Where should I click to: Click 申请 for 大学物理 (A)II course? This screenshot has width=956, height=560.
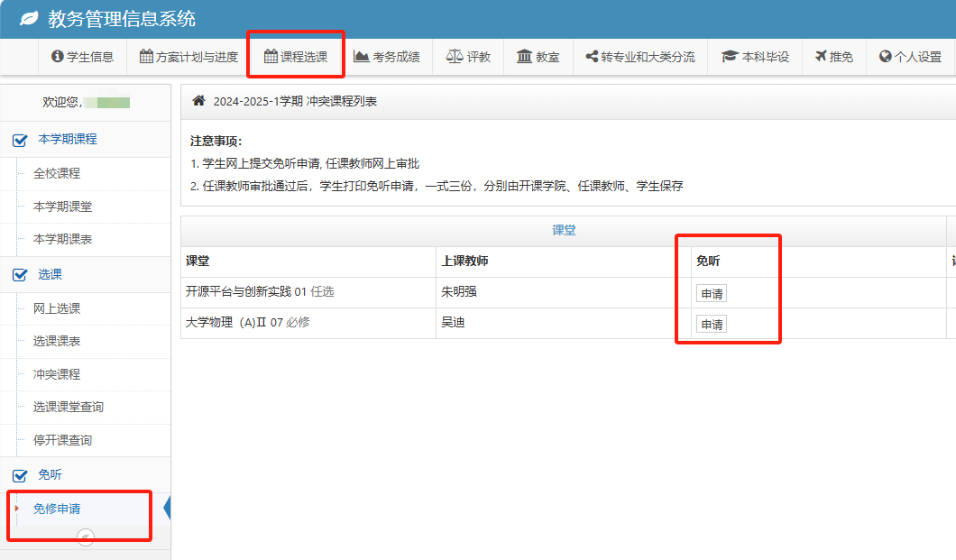pos(712,324)
